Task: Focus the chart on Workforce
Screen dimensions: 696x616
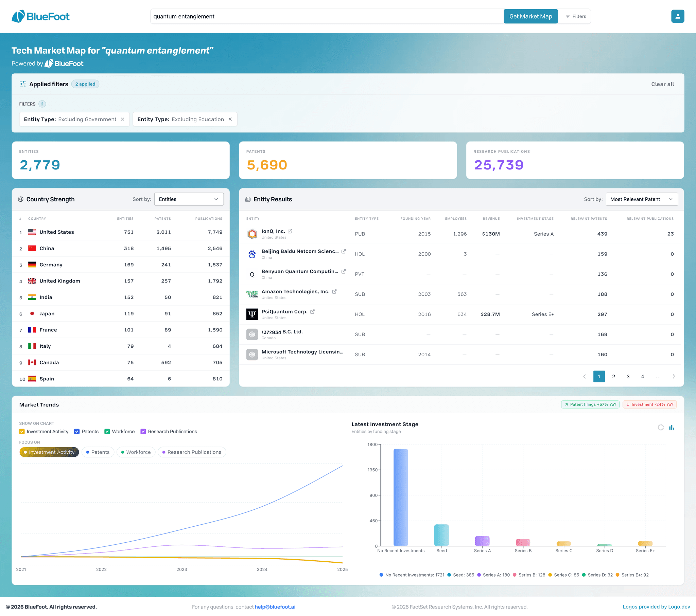Action: tap(136, 452)
